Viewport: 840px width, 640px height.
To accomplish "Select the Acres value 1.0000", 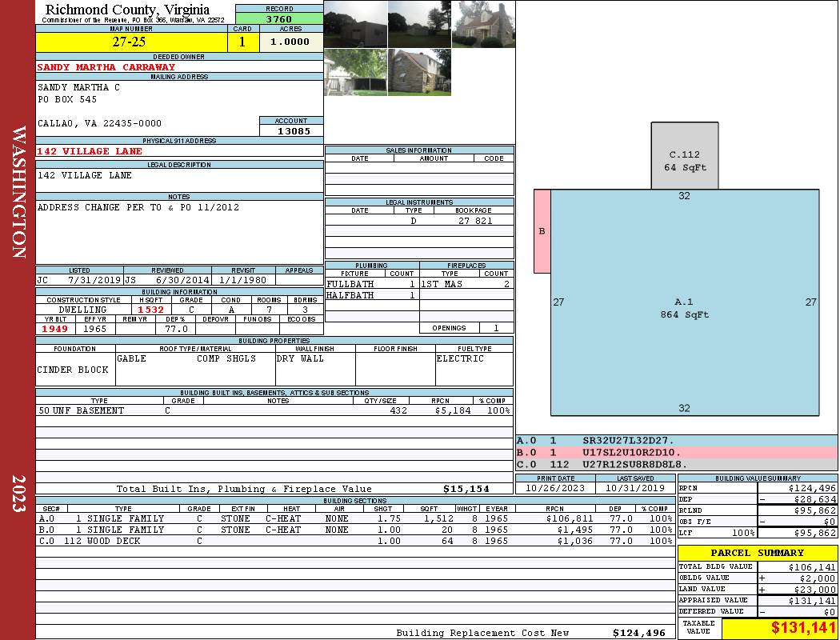I will pos(290,42).
